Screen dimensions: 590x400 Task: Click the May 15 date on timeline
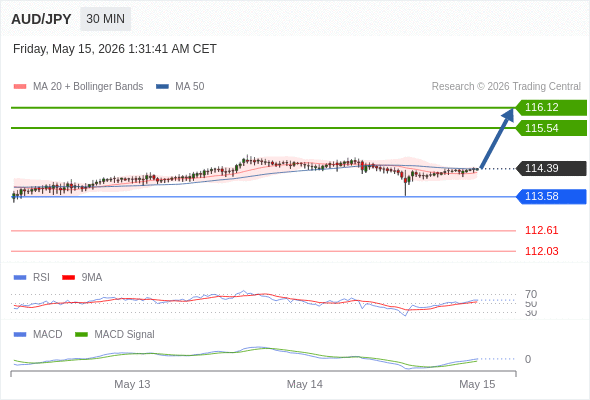[x=477, y=384]
